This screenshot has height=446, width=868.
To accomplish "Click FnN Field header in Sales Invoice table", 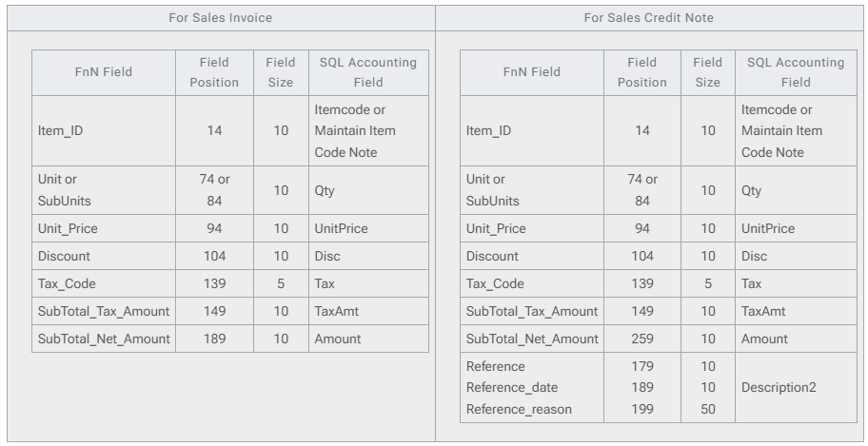I will (104, 72).
